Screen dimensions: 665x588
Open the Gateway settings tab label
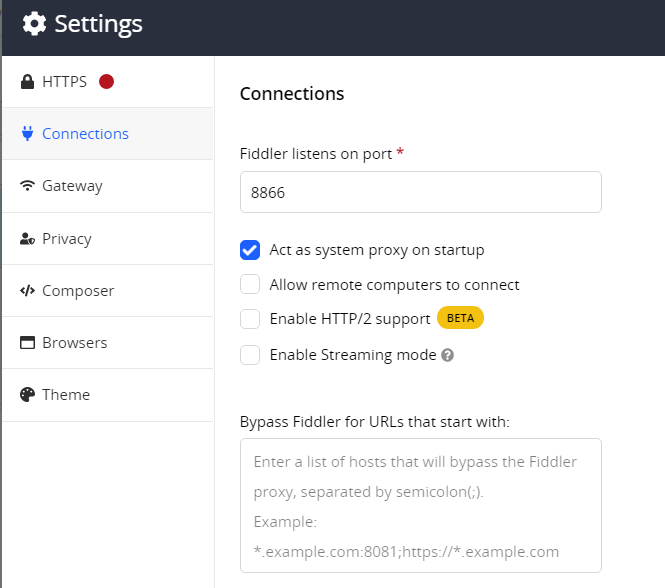pos(72,186)
